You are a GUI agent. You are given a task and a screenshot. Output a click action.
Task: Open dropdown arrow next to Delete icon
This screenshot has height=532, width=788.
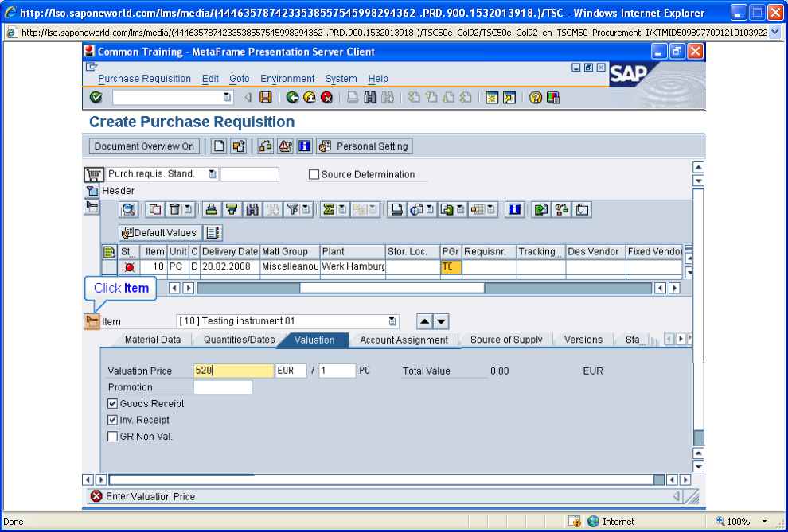(188, 209)
